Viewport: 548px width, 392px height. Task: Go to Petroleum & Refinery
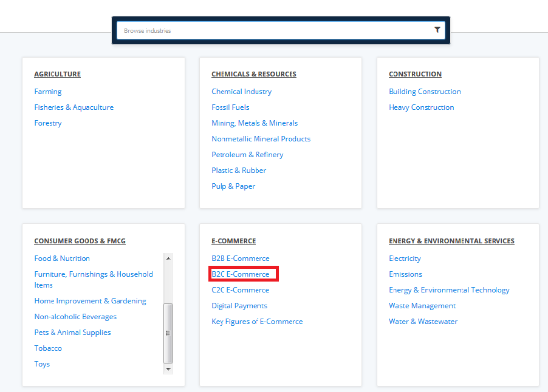(247, 154)
